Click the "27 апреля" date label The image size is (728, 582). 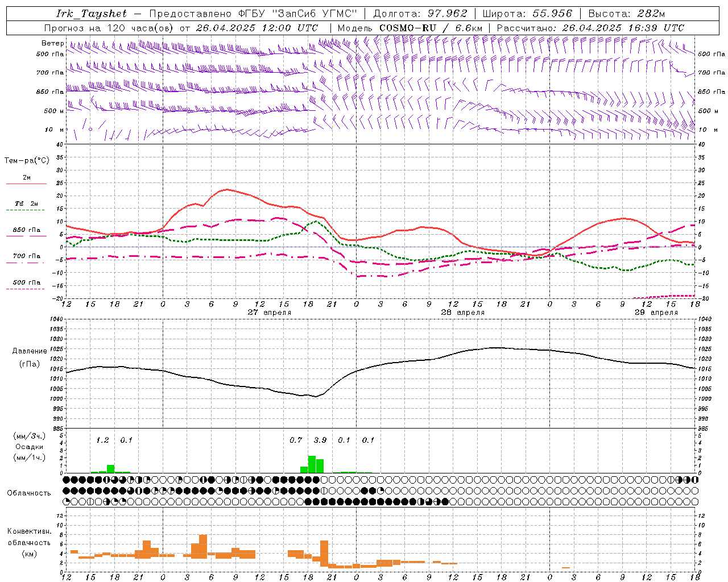(269, 313)
